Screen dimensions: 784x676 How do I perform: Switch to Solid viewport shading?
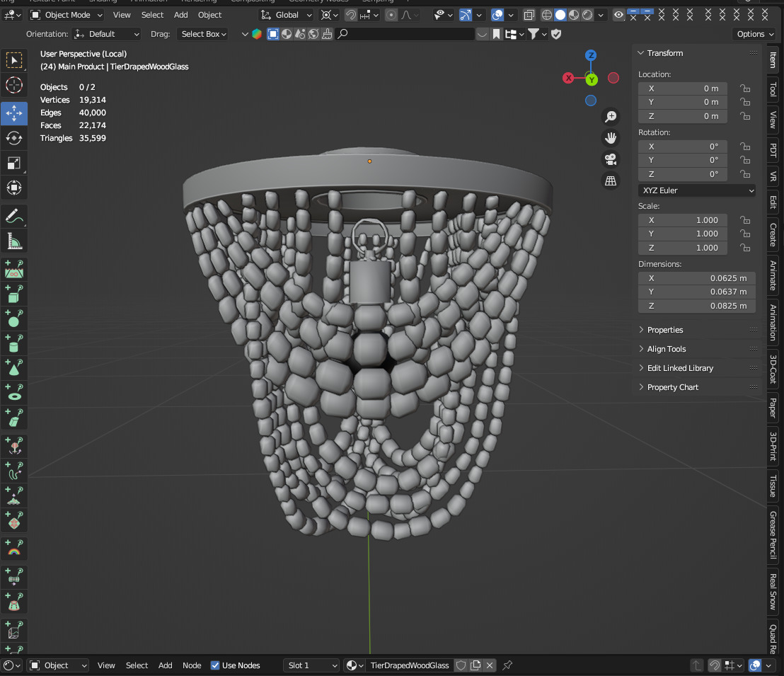pos(560,15)
